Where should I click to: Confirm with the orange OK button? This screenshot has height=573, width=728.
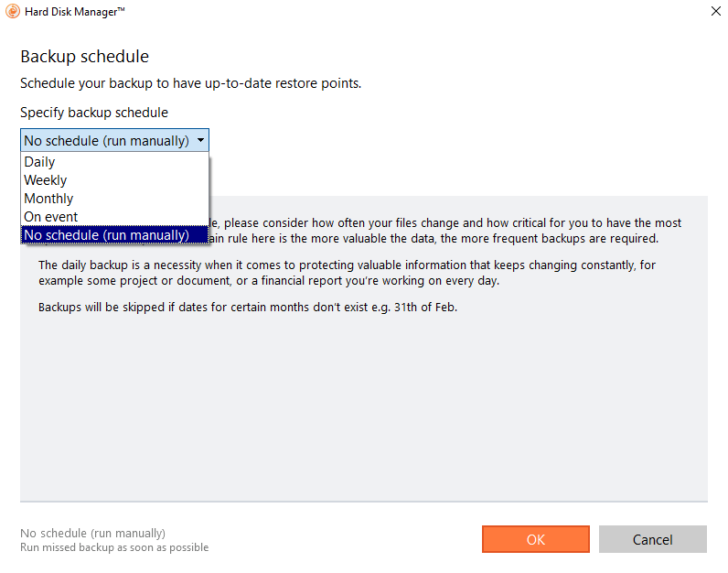536,539
